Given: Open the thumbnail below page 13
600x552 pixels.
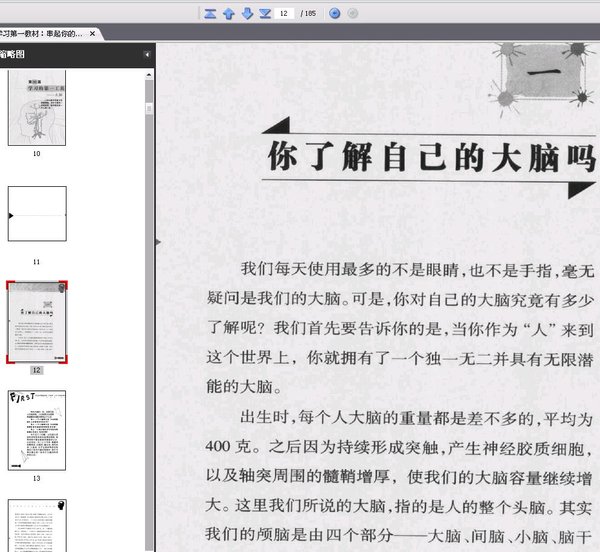Looking at the screenshot, I should [x=37, y=525].
